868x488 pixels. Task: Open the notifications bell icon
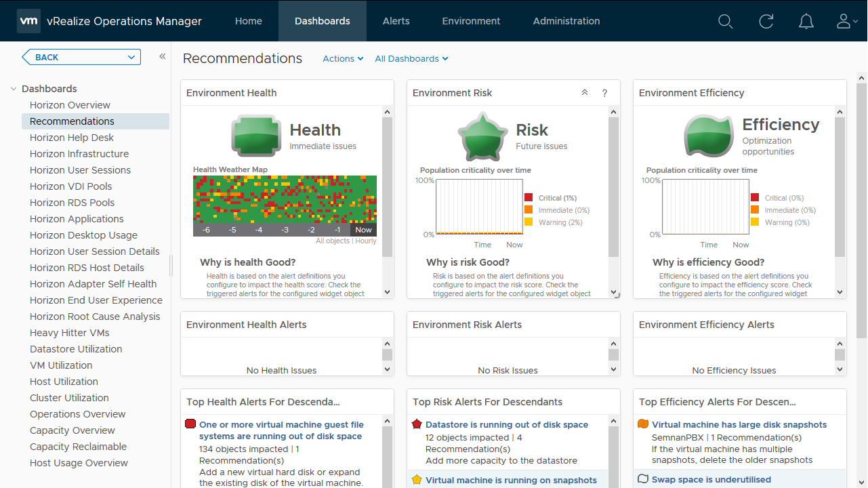point(806,22)
